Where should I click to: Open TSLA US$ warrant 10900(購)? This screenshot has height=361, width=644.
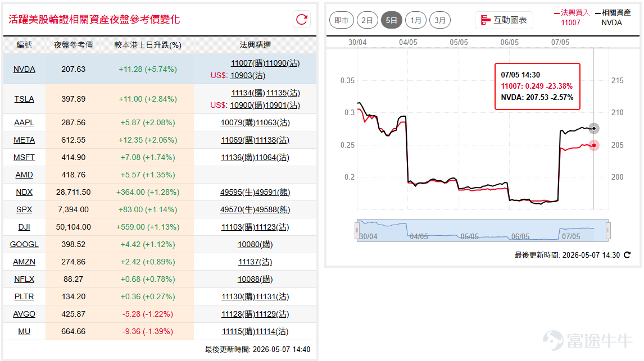point(247,105)
